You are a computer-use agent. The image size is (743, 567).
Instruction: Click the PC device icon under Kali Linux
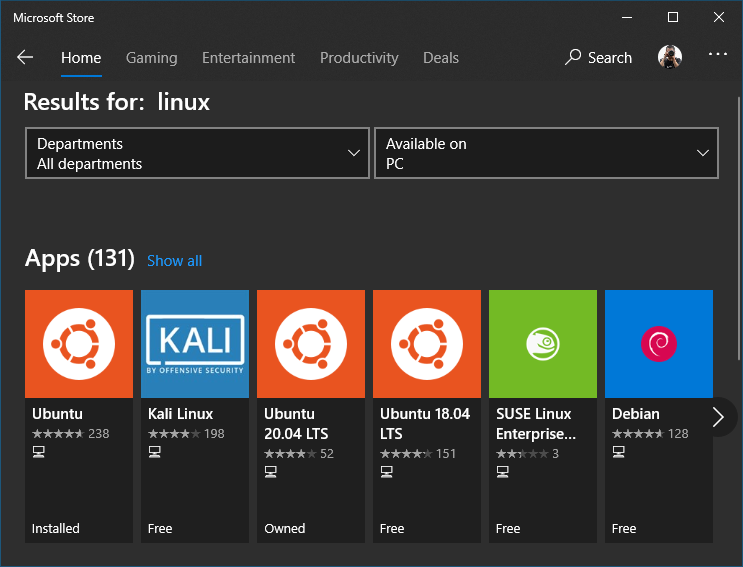[154, 452]
